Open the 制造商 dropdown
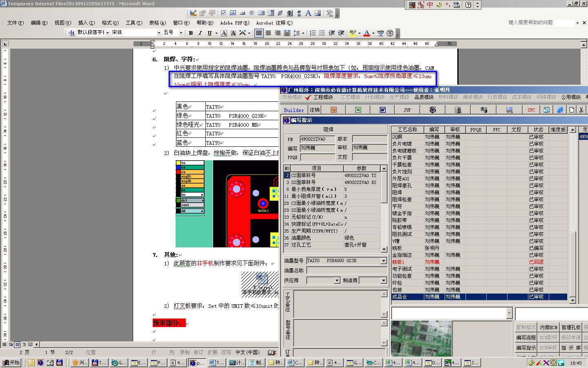 [x=384, y=280]
